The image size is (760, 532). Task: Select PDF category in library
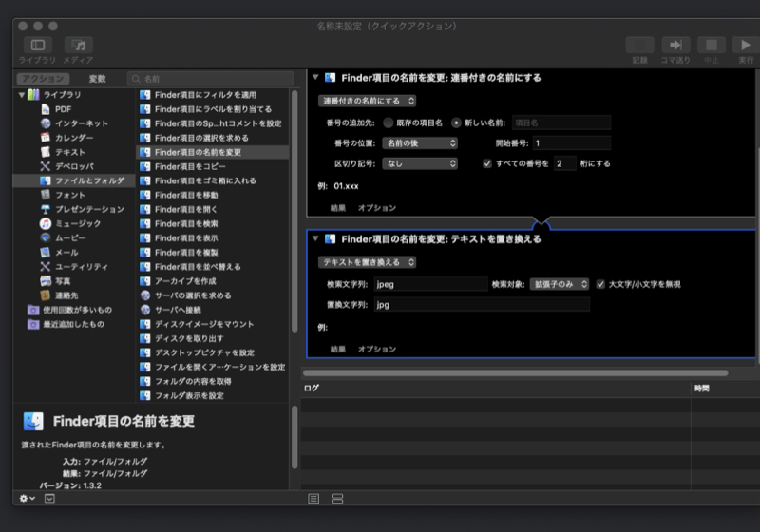click(63, 109)
